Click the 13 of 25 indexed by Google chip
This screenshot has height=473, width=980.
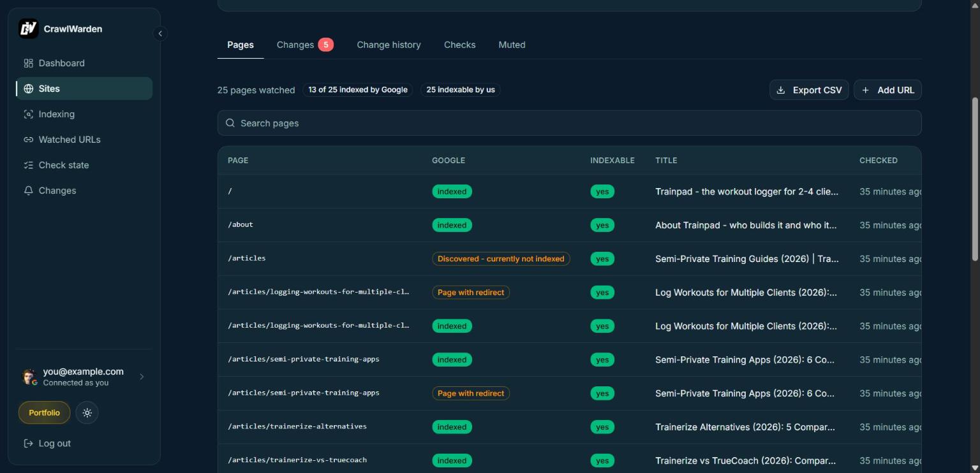coord(358,90)
